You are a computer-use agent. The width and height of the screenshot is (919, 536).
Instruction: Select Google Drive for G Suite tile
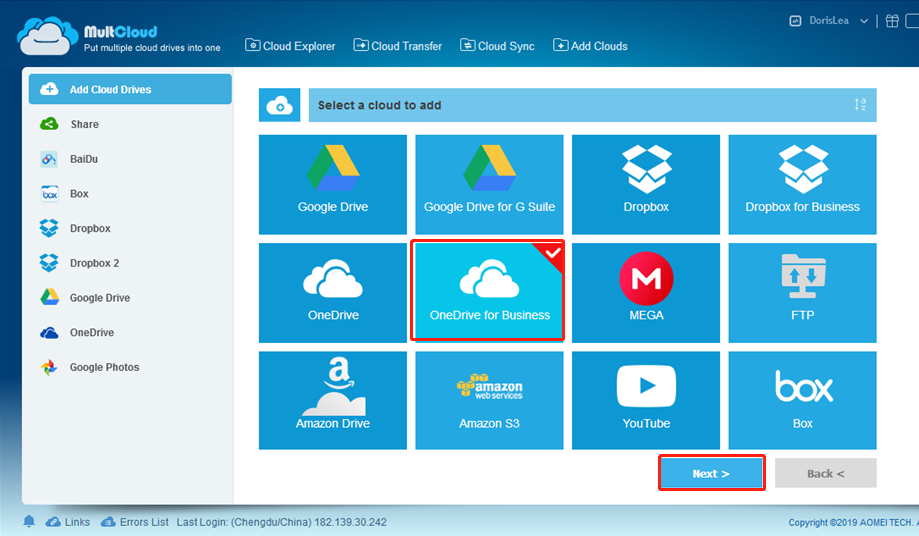click(489, 185)
